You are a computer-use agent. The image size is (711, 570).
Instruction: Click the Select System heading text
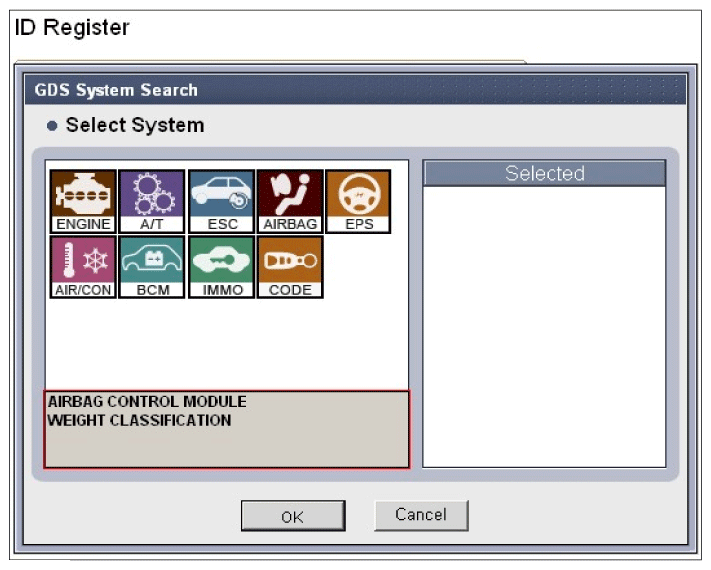click(x=135, y=125)
